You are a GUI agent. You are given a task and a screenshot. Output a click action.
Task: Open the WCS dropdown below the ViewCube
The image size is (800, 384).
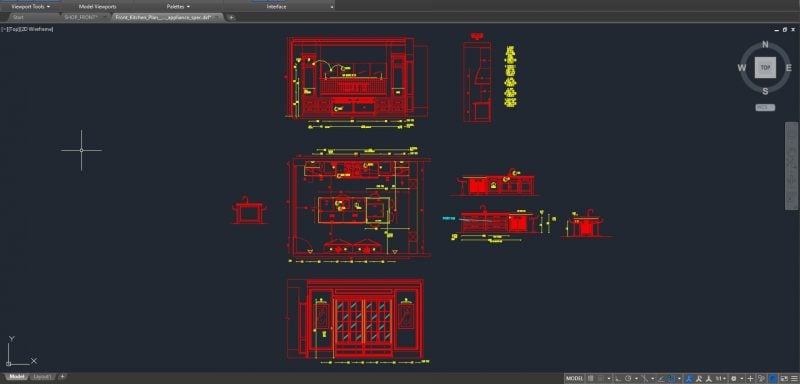pyautogui.click(x=765, y=108)
